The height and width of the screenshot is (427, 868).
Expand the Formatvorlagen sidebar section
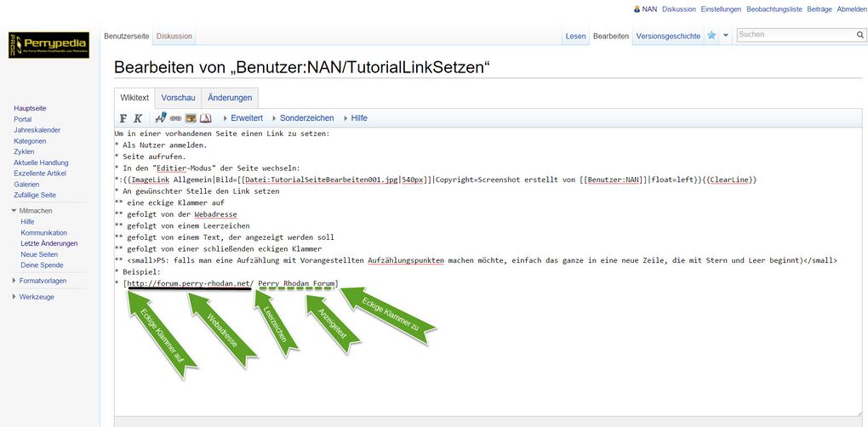coord(39,281)
